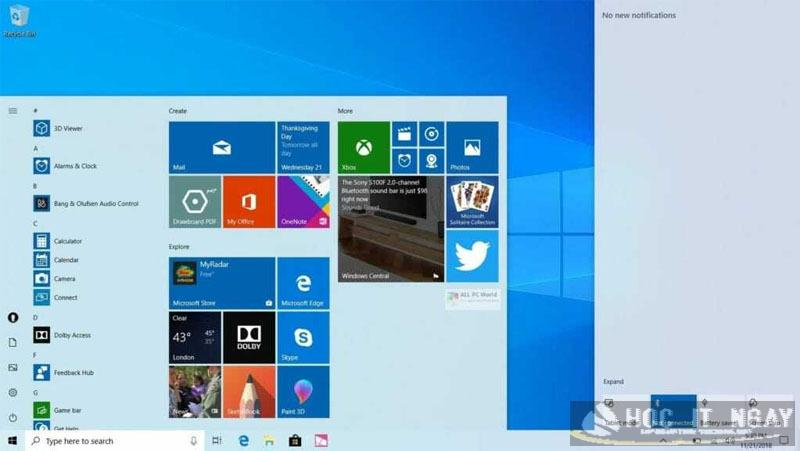800x451 pixels.
Task: Open the pink Snip app on taskbar
Action: point(321,441)
